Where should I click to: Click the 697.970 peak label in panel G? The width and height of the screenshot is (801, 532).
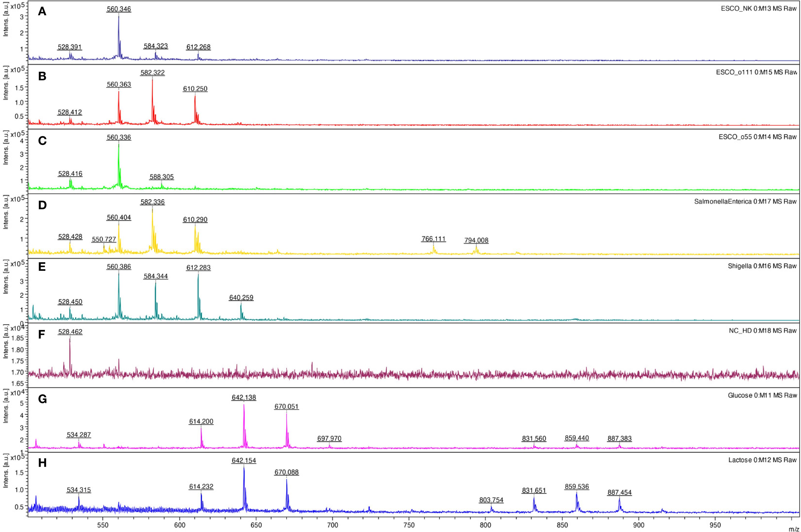pos(329,438)
